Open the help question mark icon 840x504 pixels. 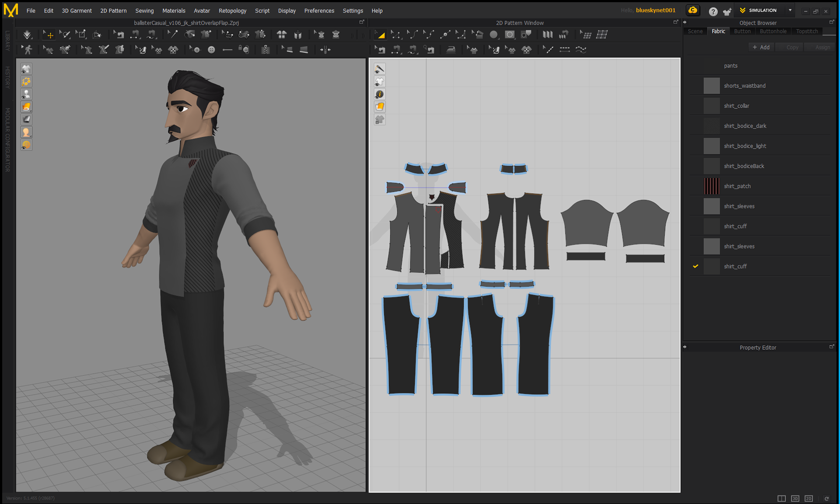click(713, 11)
